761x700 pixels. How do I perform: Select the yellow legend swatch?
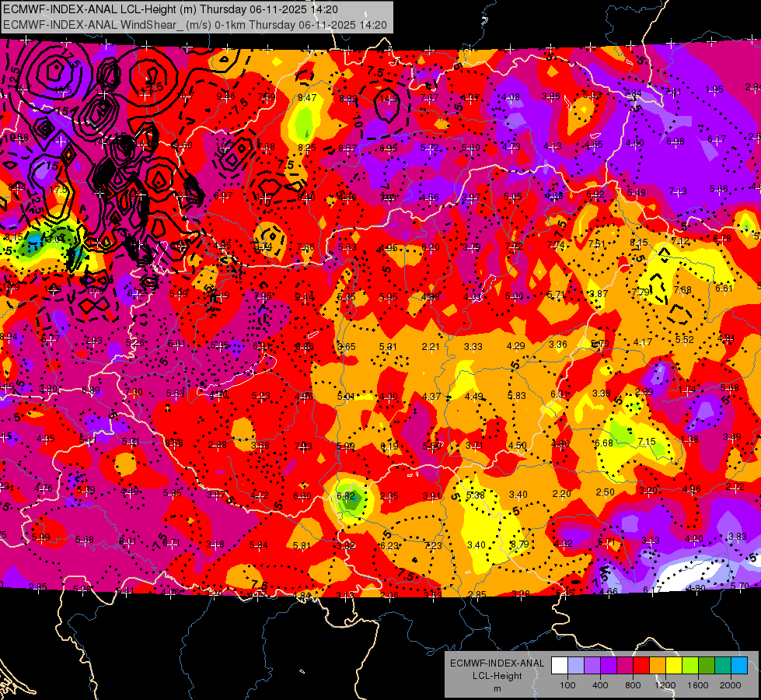pyautogui.click(x=674, y=666)
